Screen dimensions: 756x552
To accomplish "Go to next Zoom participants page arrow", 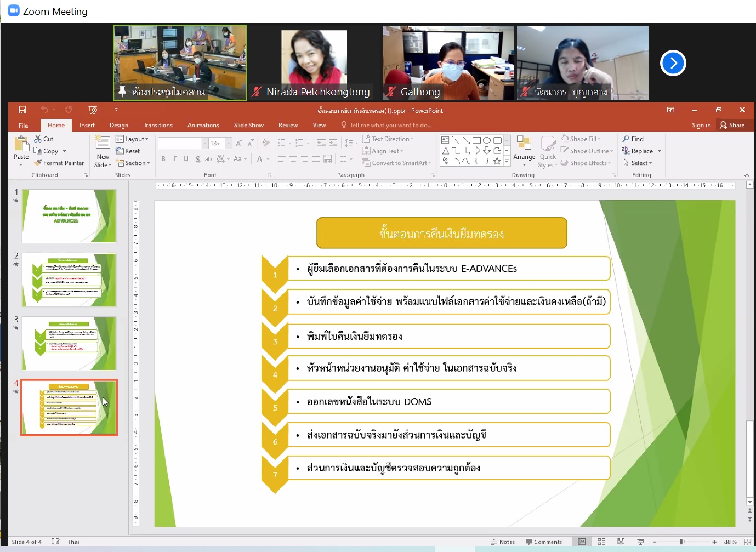I will click(673, 63).
